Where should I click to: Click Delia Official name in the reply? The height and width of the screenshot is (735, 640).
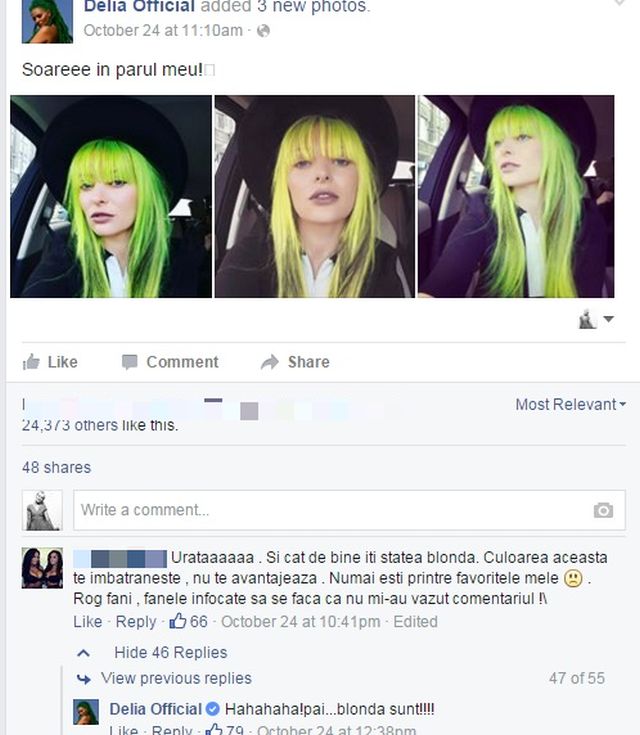point(156,709)
